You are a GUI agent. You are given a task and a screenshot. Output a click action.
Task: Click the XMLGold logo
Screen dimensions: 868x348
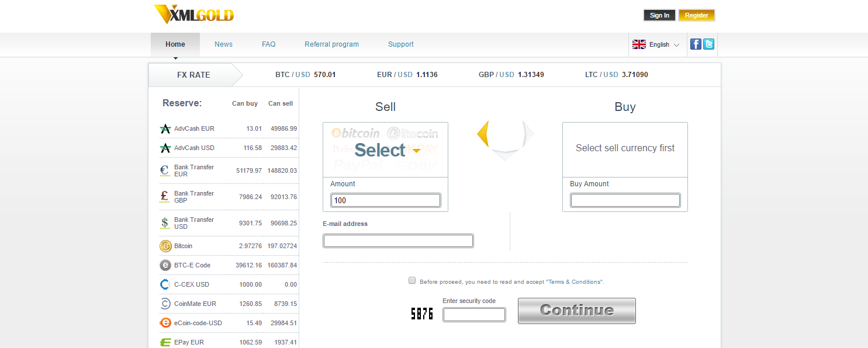pyautogui.click(x=194, y=15)
